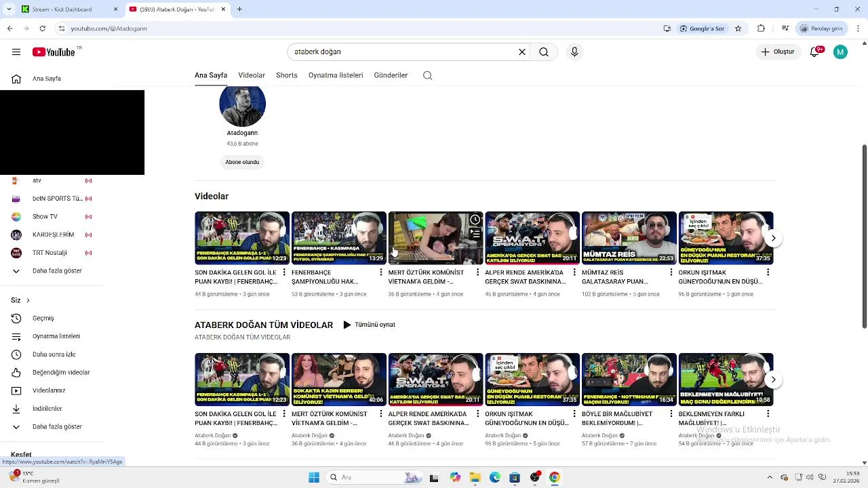
Task: Open İndirilenler in sidebar
Action: coord(47,409)
